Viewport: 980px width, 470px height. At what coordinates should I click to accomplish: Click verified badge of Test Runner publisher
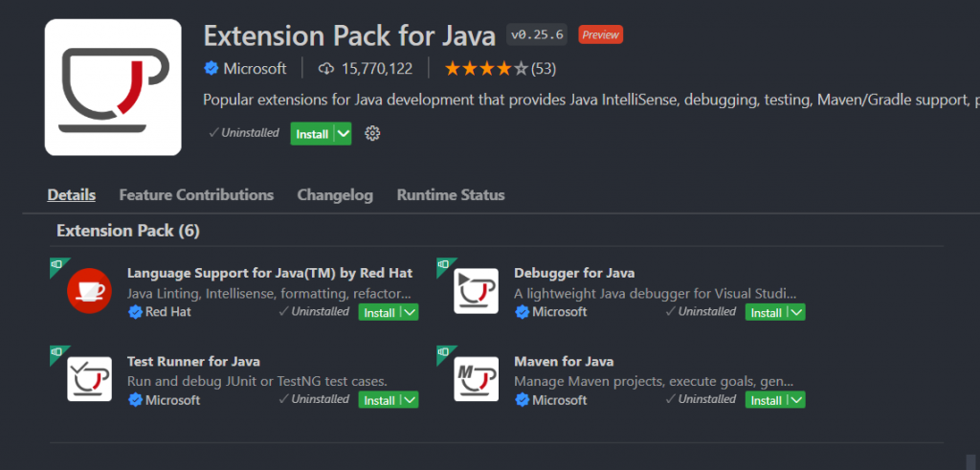pos(135,400)
